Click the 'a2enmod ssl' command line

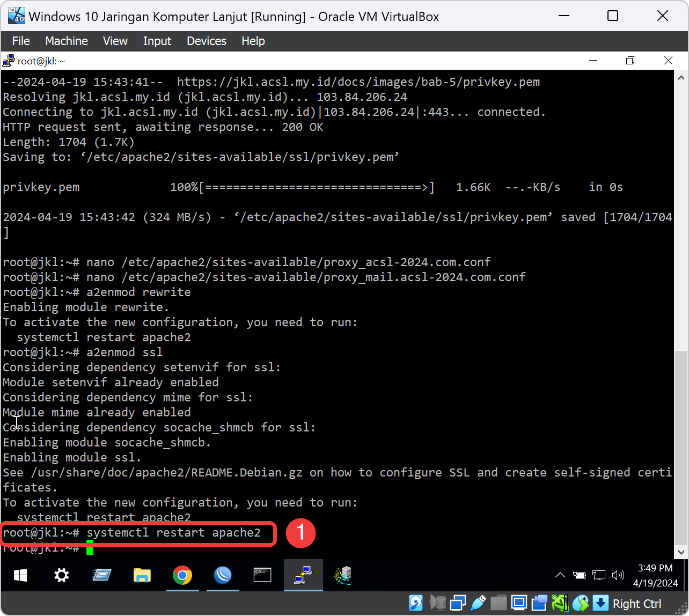click(83, 353)
